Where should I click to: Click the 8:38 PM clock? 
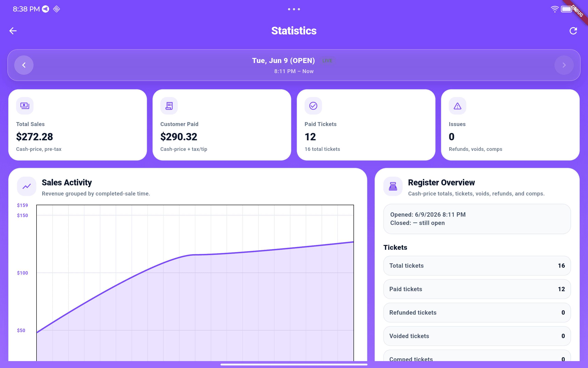click(26, 9)
